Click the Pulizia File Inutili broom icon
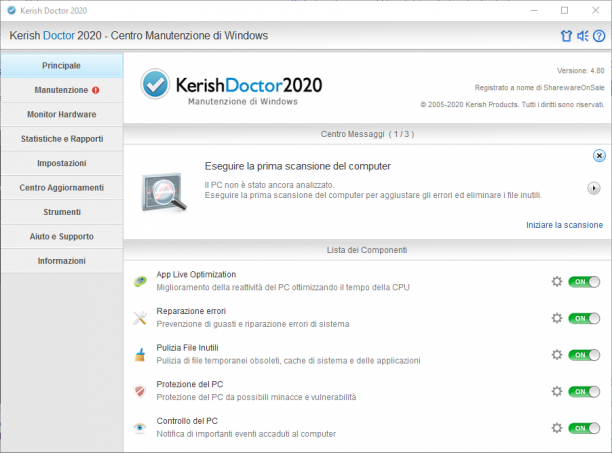 pyautogui.click(x=140, y=355)
